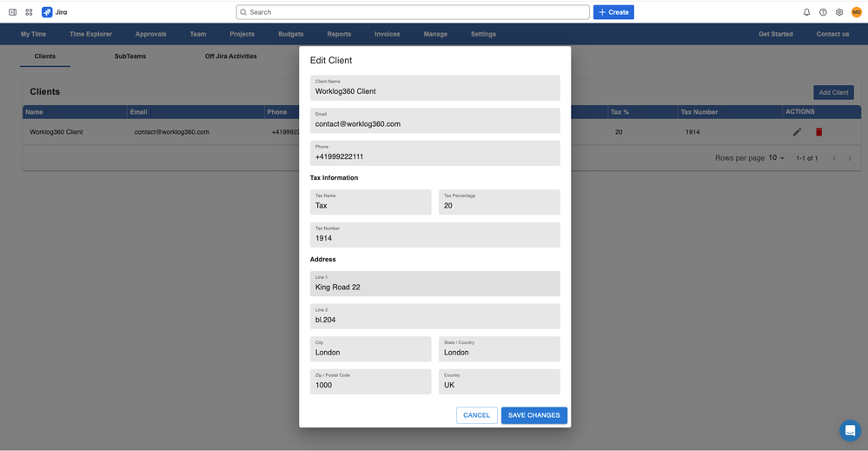Open the Get Started link
The width and height of the screenshot is (868, 451).
[776, 34]
